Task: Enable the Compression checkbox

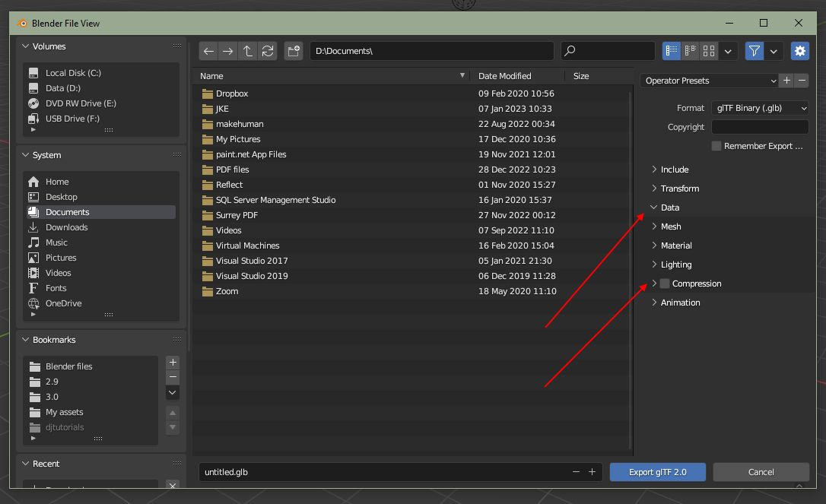Action: [665, 284]
